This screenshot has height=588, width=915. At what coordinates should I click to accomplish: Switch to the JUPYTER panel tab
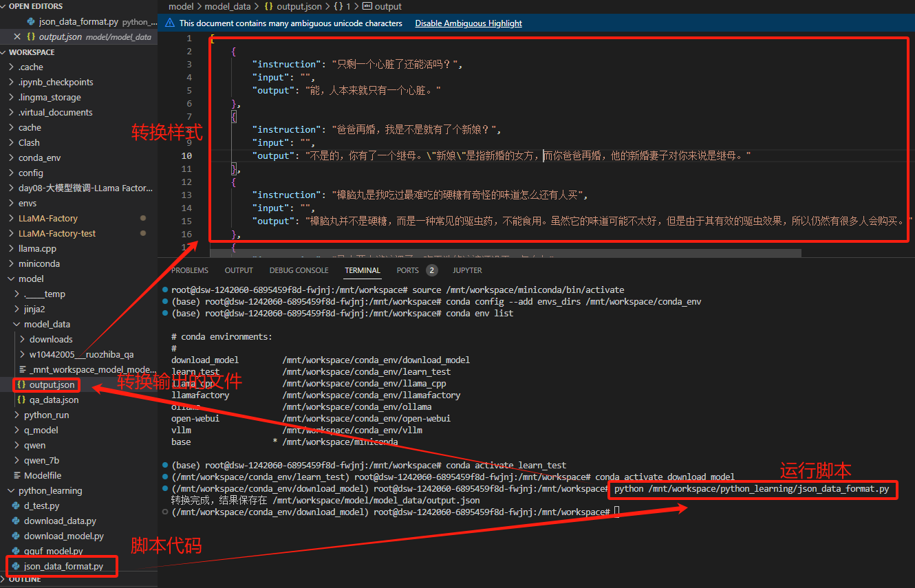point(467,270)
